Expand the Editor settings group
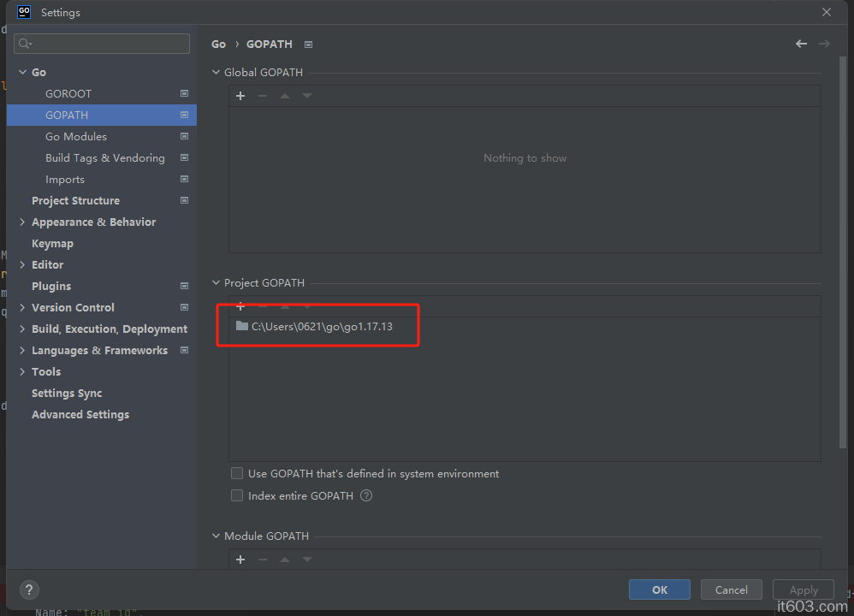Viewport: 854px width, 616px height. point(22,264)
